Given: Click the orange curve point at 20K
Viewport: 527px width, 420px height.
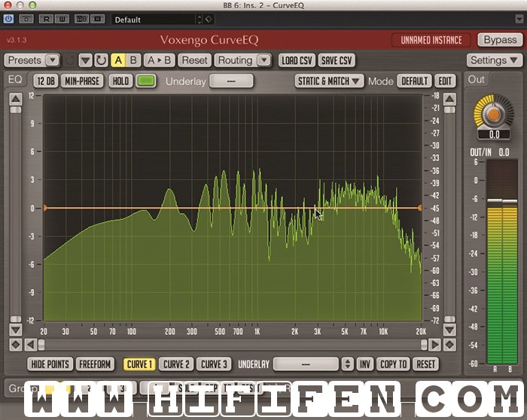Looking at the screenshot, I should [x=420, y=208].
